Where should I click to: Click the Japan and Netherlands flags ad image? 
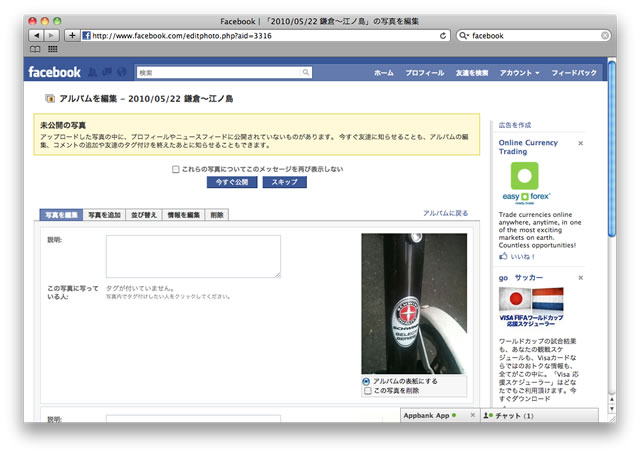[531, 300]
